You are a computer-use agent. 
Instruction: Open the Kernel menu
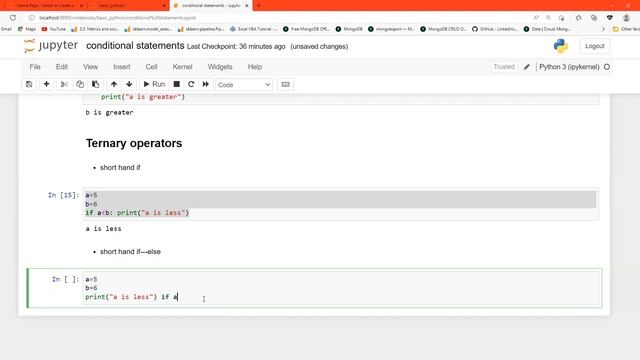click(182, 67)
